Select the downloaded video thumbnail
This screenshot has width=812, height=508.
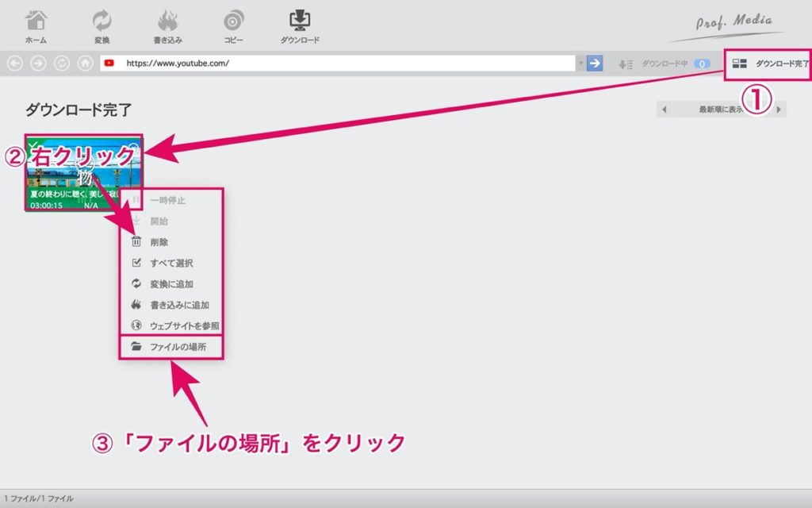[84, 172]
